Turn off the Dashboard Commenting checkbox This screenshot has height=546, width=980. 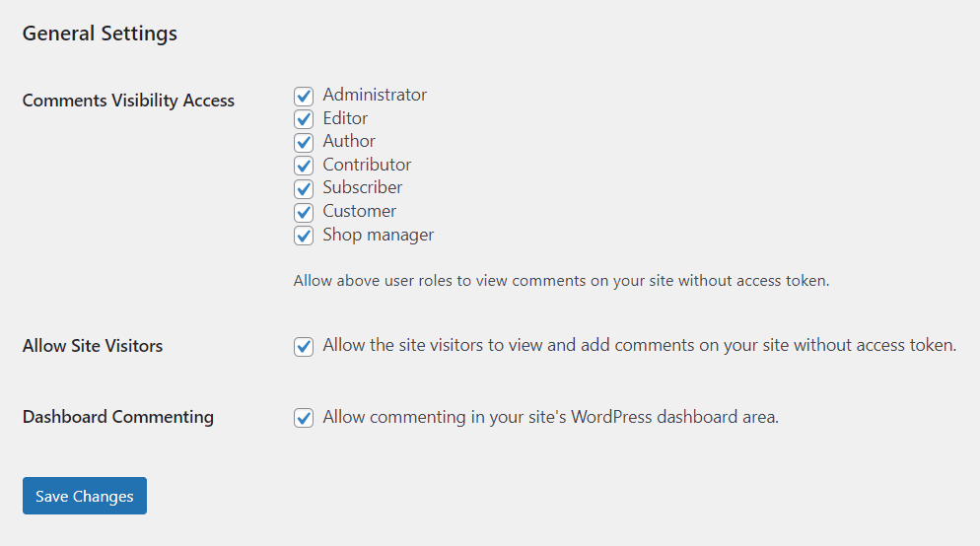click(x=304, y=418)
